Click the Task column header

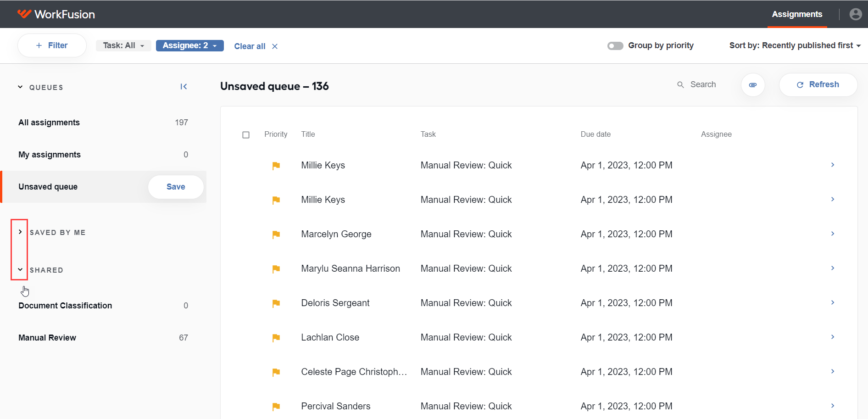pyautogui.click(x=428, y=134)
